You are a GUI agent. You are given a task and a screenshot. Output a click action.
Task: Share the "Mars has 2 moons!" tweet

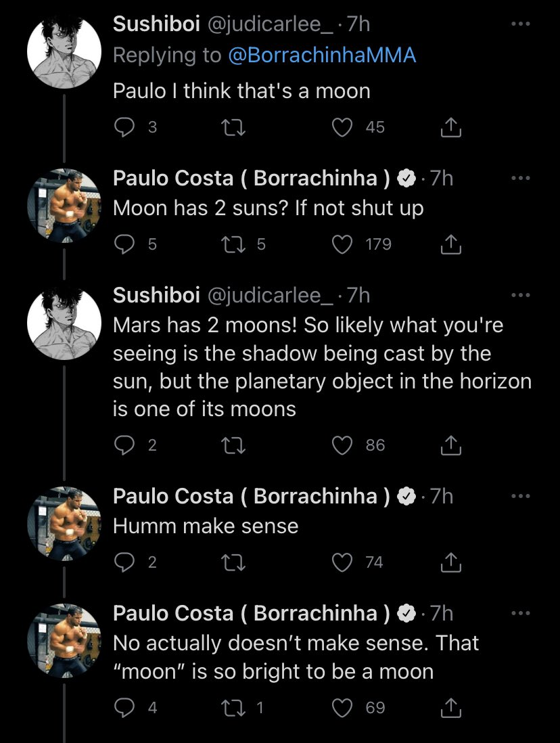[451, 445]
